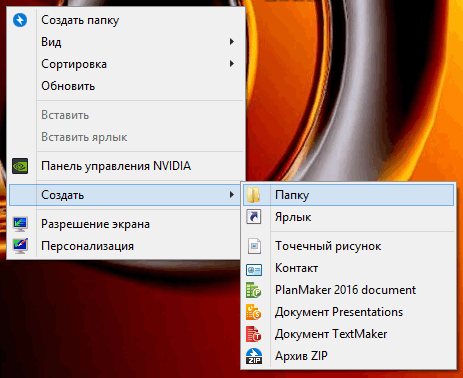Click the green NVIDIA logo icon

(x=20, y=166)
